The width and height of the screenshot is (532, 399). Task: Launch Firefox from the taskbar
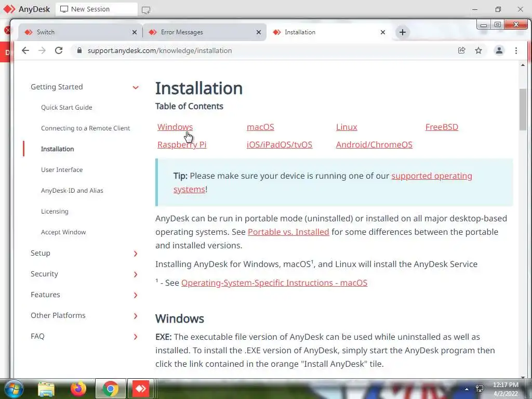pyautogui.click(x=78, y=389)
